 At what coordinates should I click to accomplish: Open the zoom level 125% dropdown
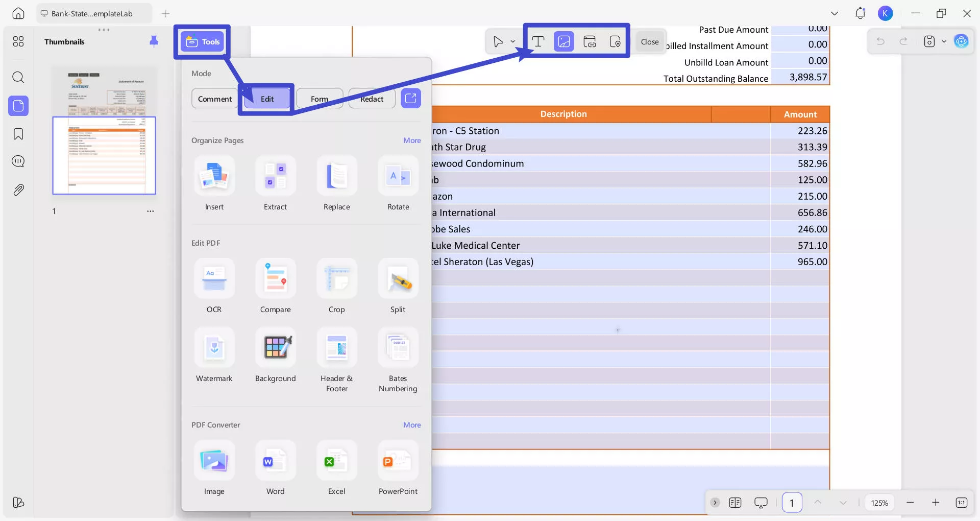pos(879,503)
